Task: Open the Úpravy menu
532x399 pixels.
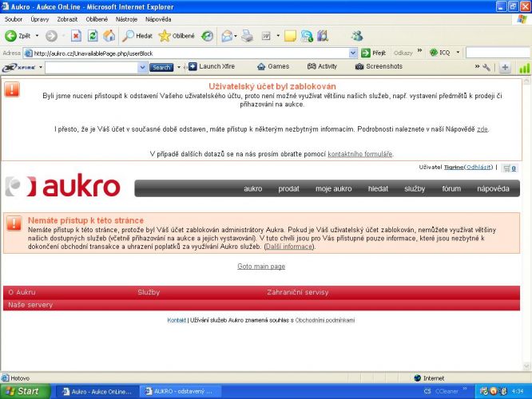Action: pyautogui.click(x=40, y=19)
